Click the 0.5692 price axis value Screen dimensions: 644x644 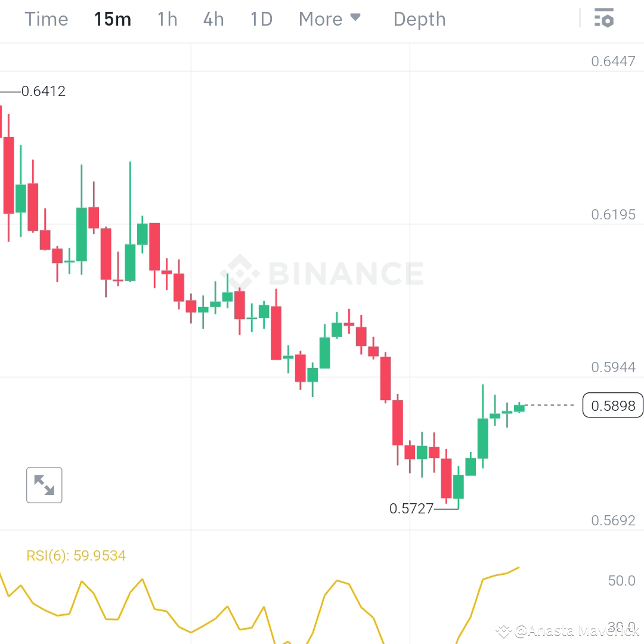(614, 520)
